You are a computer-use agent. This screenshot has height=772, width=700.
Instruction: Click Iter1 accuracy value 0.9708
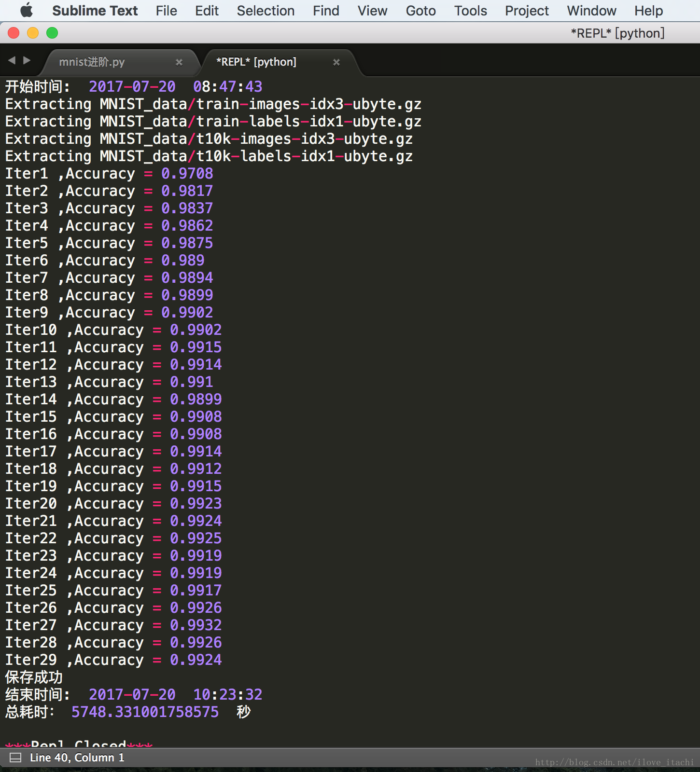pyautogui.click(x=187, y=174)
